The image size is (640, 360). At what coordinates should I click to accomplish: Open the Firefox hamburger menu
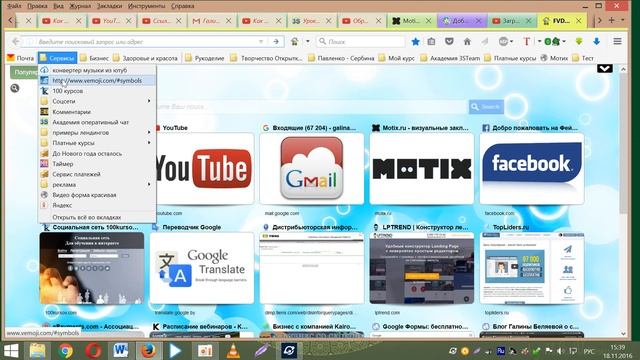pyautogui.click(x=617, y=41)
